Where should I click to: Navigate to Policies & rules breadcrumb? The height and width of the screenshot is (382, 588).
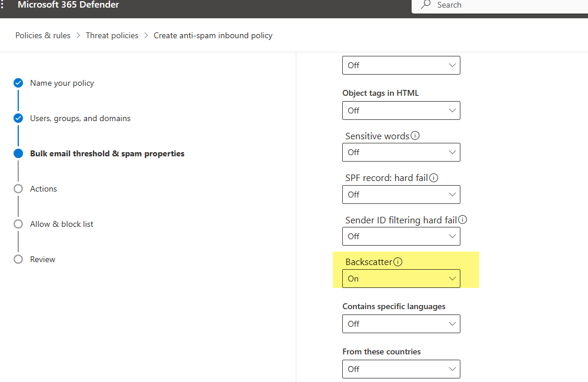[42, 35]
